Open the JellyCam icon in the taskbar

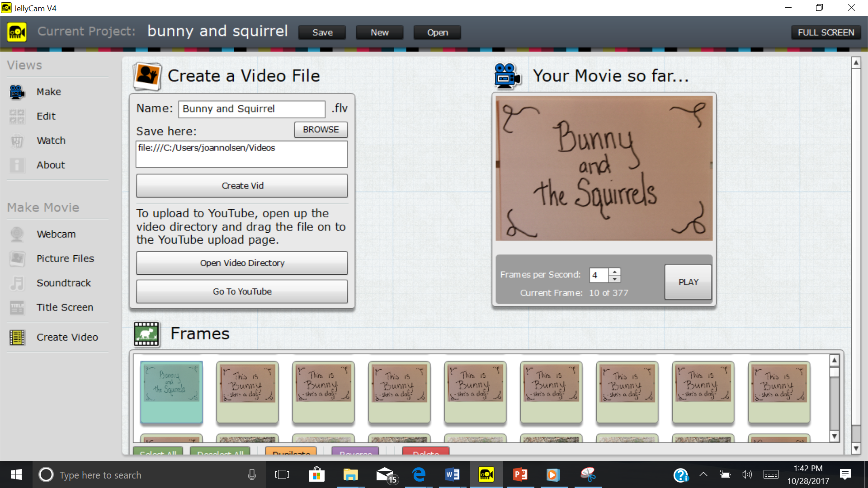tap(486, 474)
